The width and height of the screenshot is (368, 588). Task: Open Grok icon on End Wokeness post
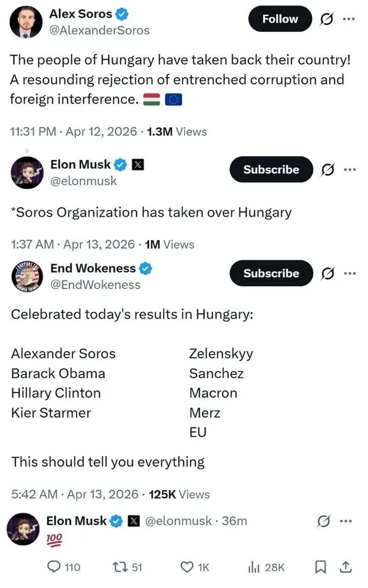click(328, 273)
